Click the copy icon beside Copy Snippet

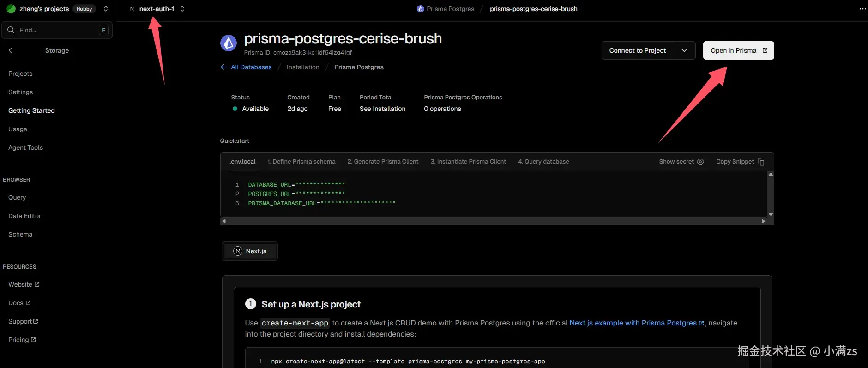[761, 162]
